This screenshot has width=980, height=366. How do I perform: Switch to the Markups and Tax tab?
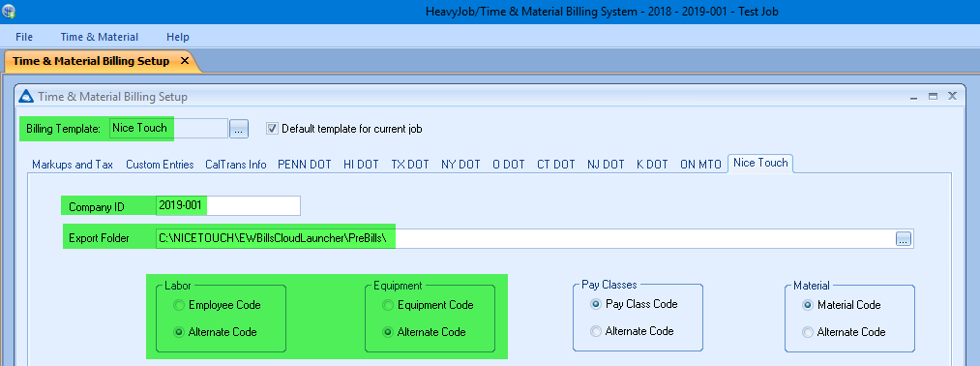(x=73, y=165)
